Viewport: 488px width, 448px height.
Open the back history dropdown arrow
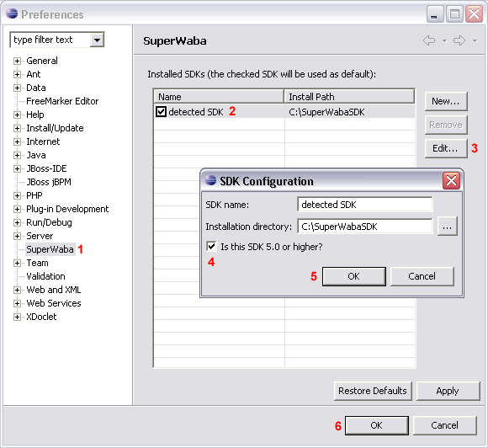[x=445, y=40]
